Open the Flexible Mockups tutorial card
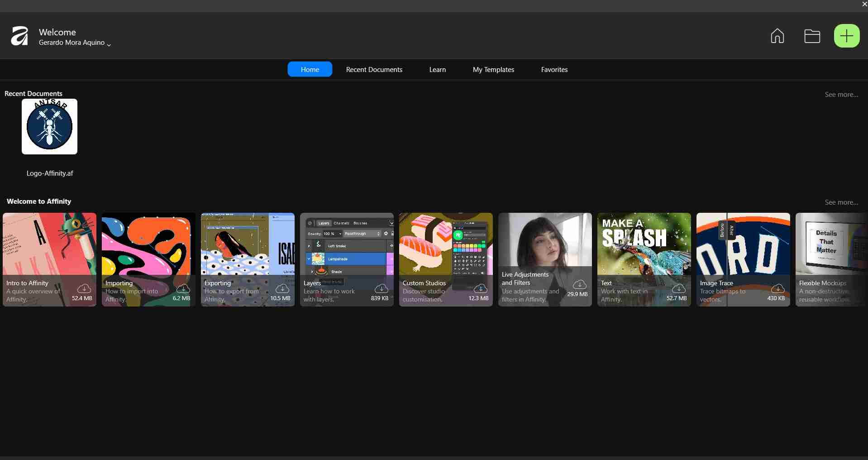868x460 pixels. pos(832,259)
